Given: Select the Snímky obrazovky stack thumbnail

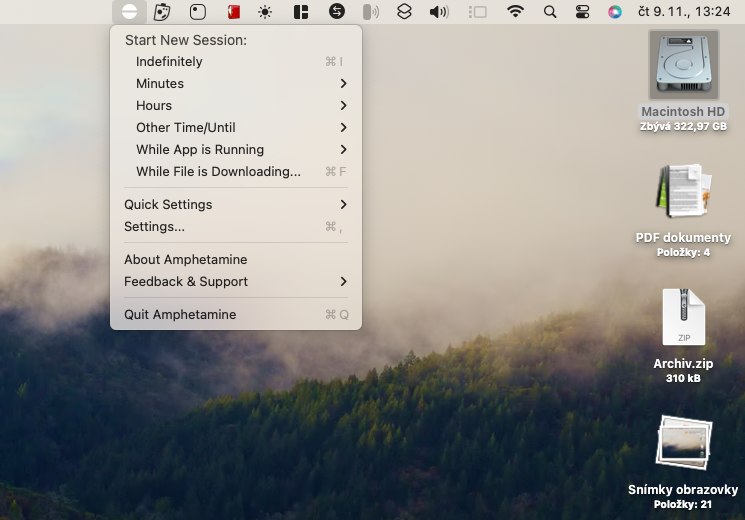Looking at the screenshot, I should click(684, 443).
